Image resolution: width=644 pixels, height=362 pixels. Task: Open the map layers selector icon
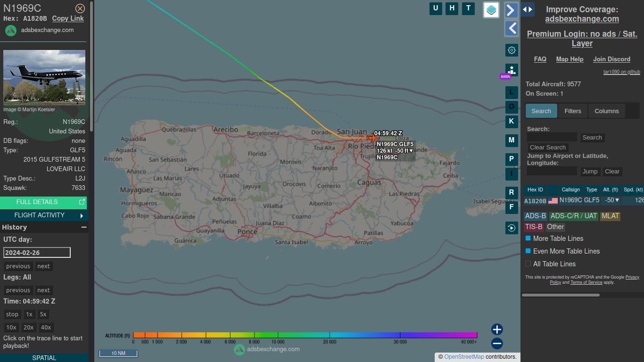tap(491, 10)
